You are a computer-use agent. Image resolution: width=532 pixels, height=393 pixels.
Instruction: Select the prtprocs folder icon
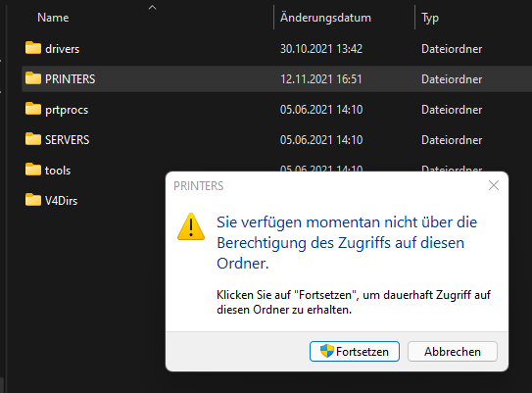tap(33, 109)
